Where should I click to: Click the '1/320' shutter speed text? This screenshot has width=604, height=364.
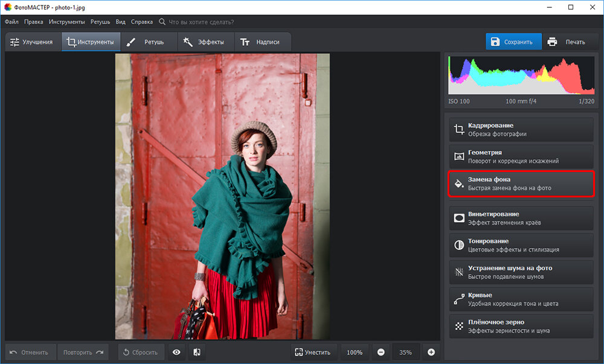point(586,101)
